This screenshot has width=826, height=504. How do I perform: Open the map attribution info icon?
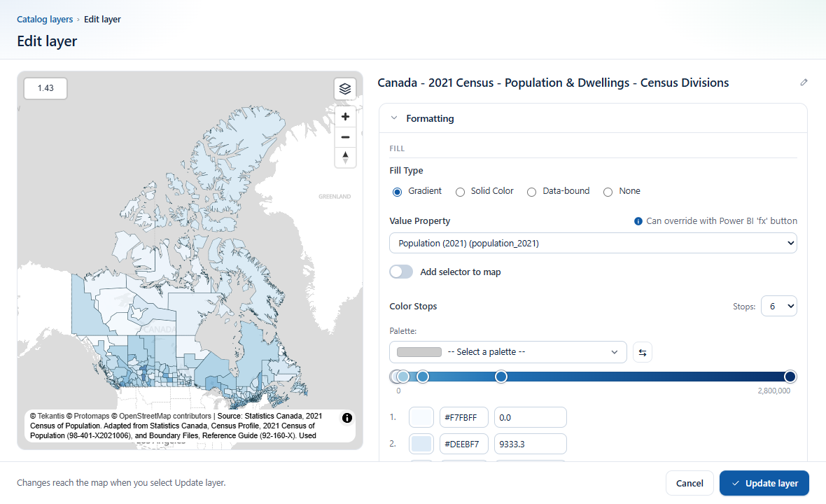(347, 418)
